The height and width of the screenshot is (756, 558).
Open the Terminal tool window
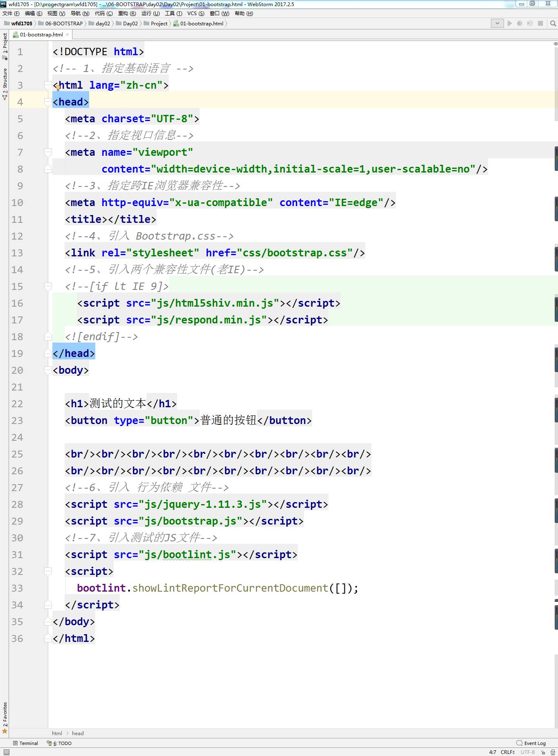click(26, 743)
